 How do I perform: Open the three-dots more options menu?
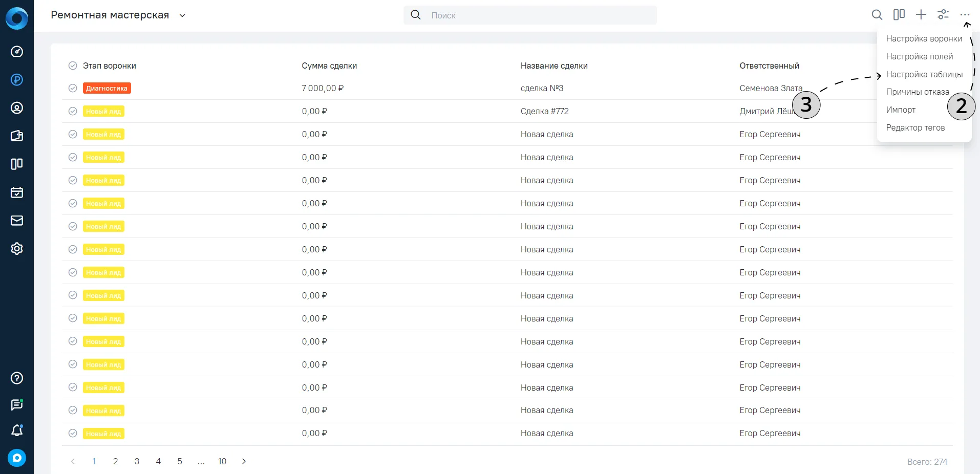point(965,15)
